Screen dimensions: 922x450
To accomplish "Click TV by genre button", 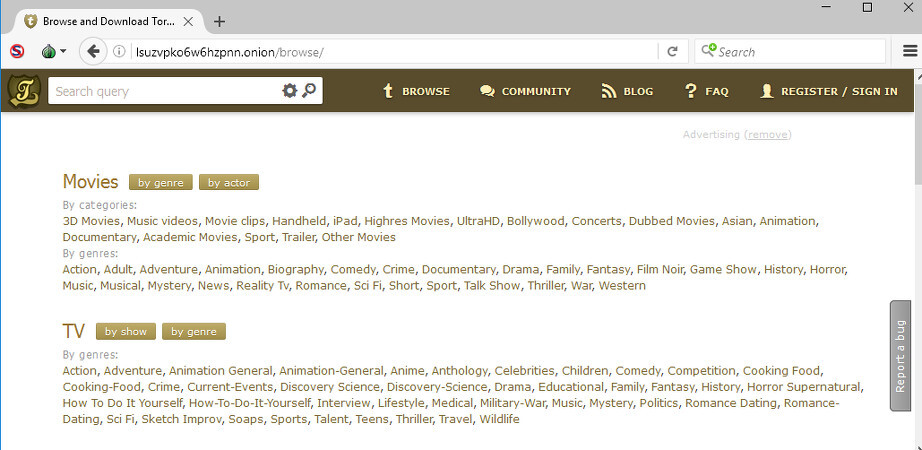I will click(x=194, y=331).
